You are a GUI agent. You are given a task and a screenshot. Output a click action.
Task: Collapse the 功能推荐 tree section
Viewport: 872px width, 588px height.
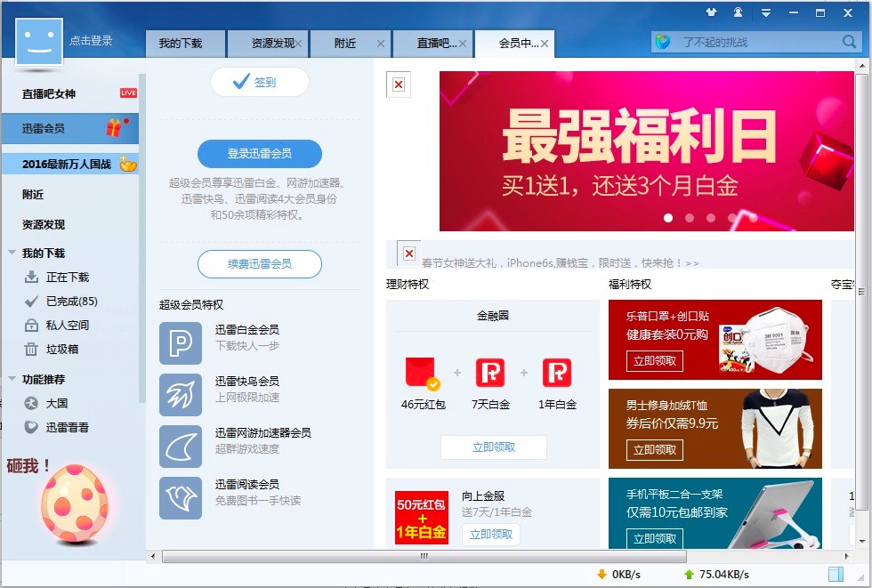tap(12, 378)
